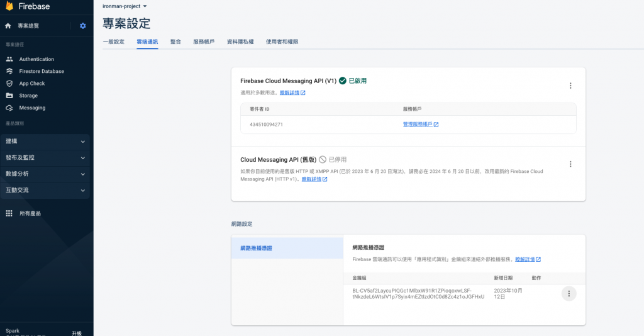Open the 服務帳戶 tab
644x336 pixels.
coord(204,42)
